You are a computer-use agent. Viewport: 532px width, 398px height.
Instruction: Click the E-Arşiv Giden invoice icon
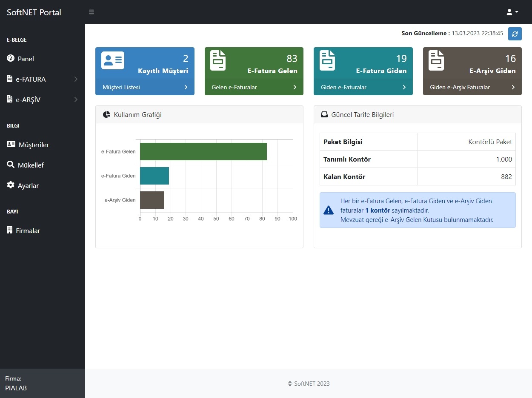click(x=436, y=60)
